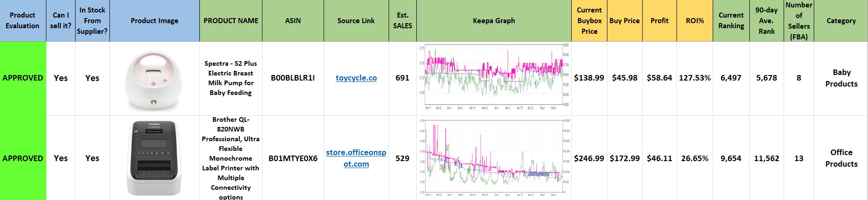Select estimated sales value 529
The height and width of the screenshot is (200, 868).
coord(402,158)
